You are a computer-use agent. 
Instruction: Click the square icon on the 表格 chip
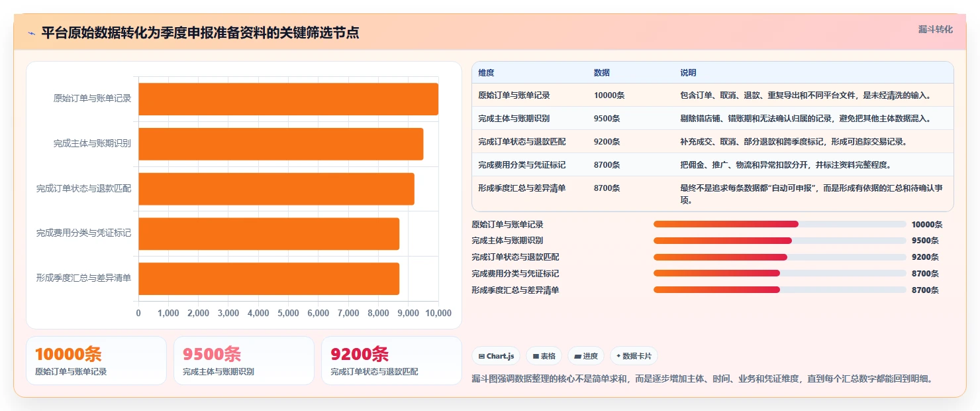tap(536, 356)
